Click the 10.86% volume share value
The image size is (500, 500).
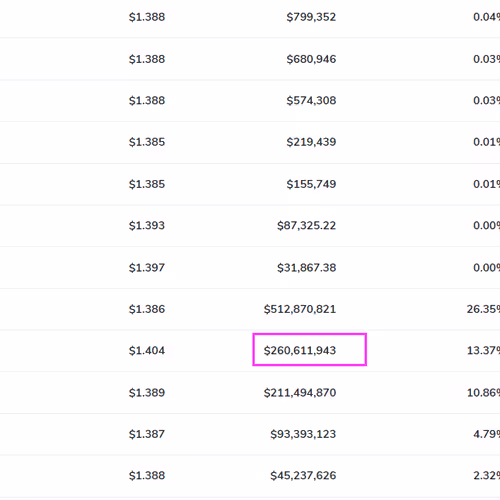pyautogui.click(x=483, y=393)
